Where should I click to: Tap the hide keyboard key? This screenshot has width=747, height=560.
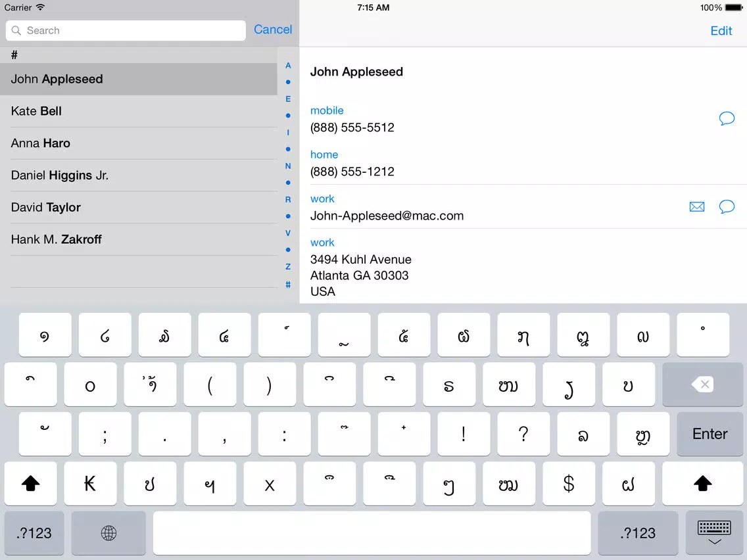point(713,533)
